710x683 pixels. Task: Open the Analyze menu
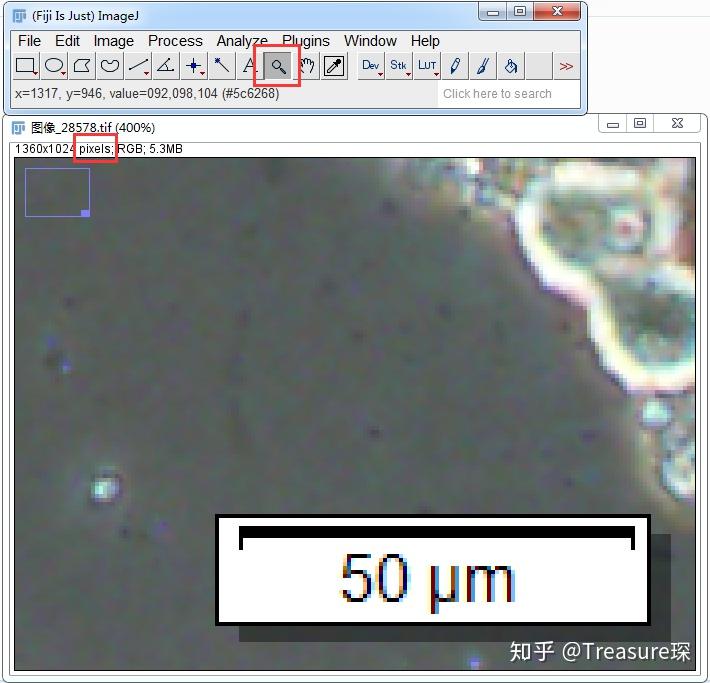[242, 41]
